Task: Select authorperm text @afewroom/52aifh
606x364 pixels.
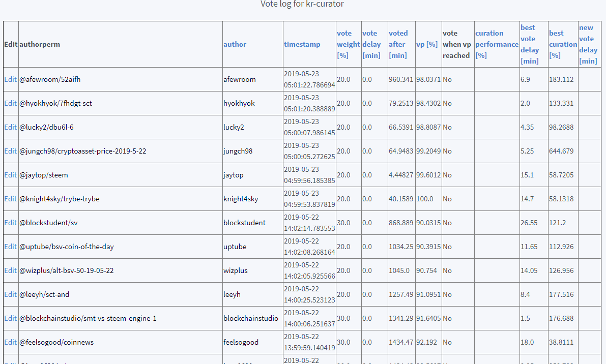Action: click(x=50, y=79)
